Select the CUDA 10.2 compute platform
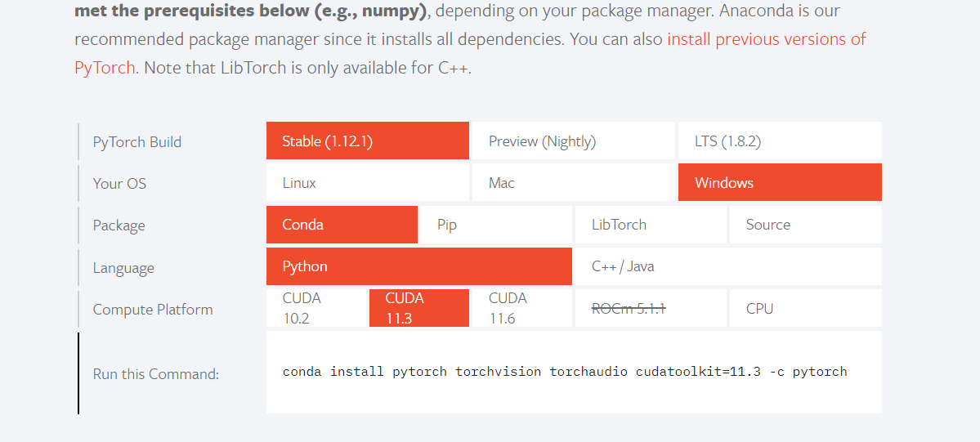The image size is (980, 442). click(316, 308)
